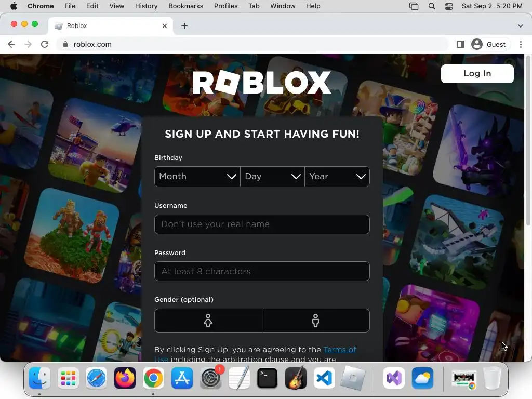Click the padlock site info icon

[65, 45]
